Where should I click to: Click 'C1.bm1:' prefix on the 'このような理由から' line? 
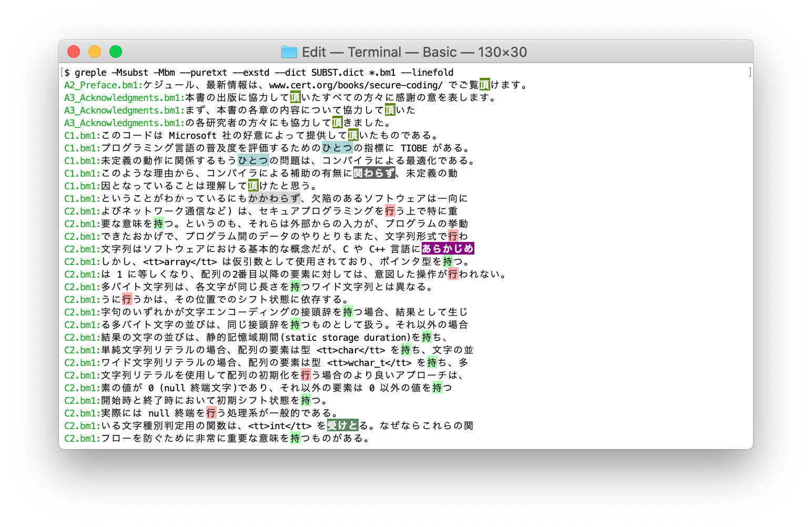(83, 174)
